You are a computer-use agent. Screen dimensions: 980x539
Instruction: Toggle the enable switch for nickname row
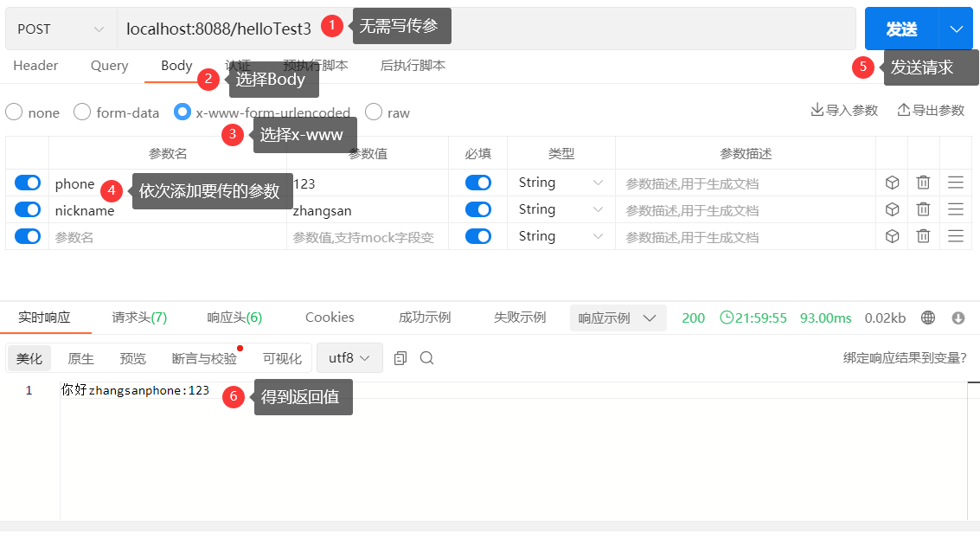click(28, 209)
